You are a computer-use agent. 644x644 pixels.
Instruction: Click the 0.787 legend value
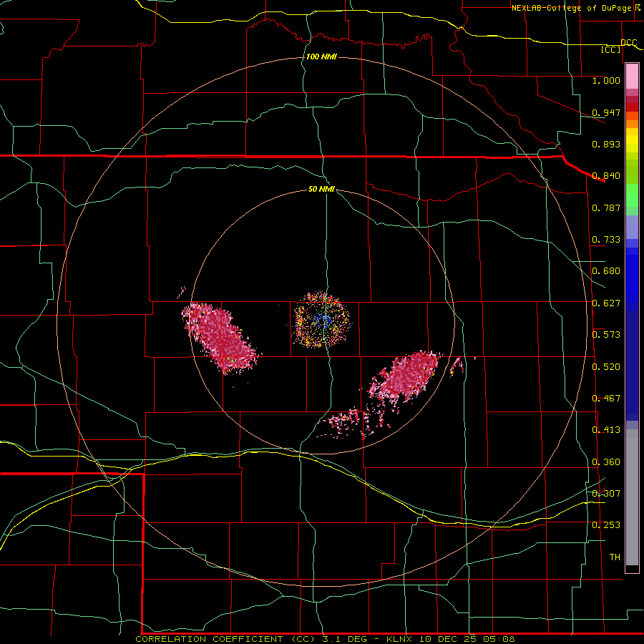click(606, 208)
